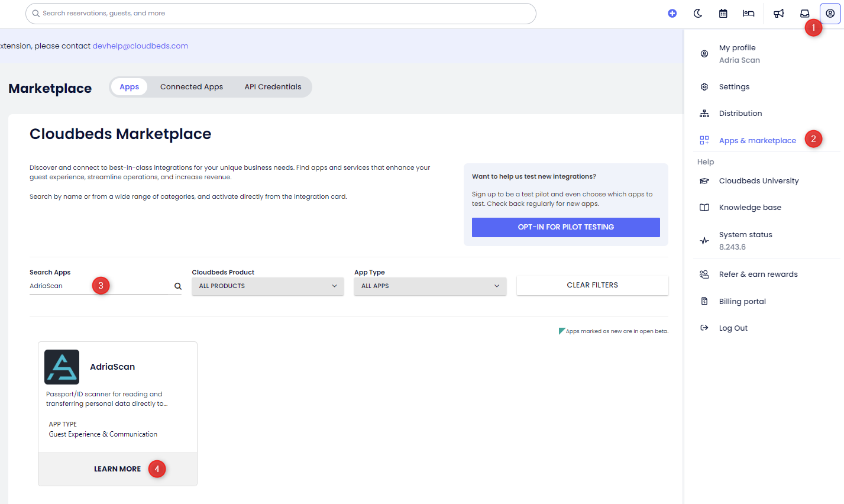Click the AdriaScan app logo
The image size is (844, 504).
point(62,367)
